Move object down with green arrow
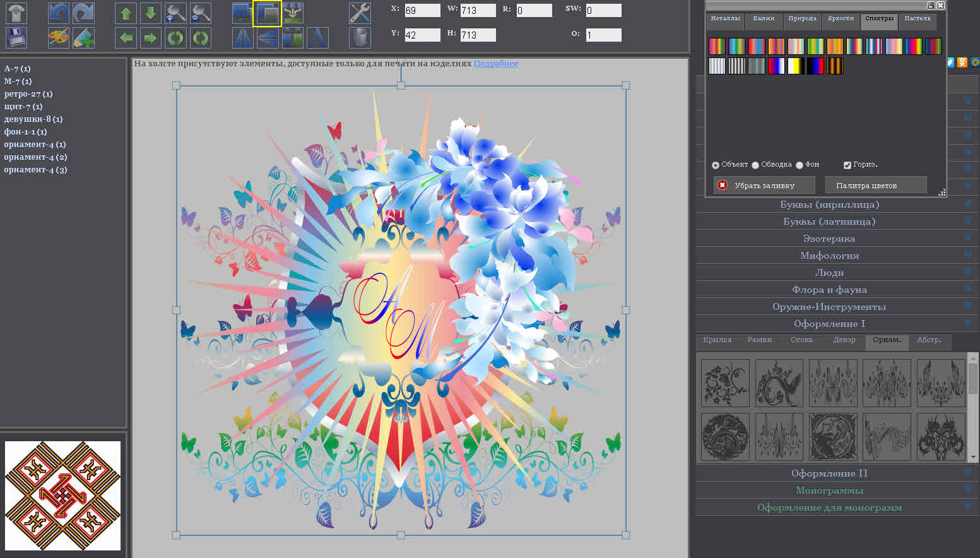This screenshot has height=558, width=980. 150,13
